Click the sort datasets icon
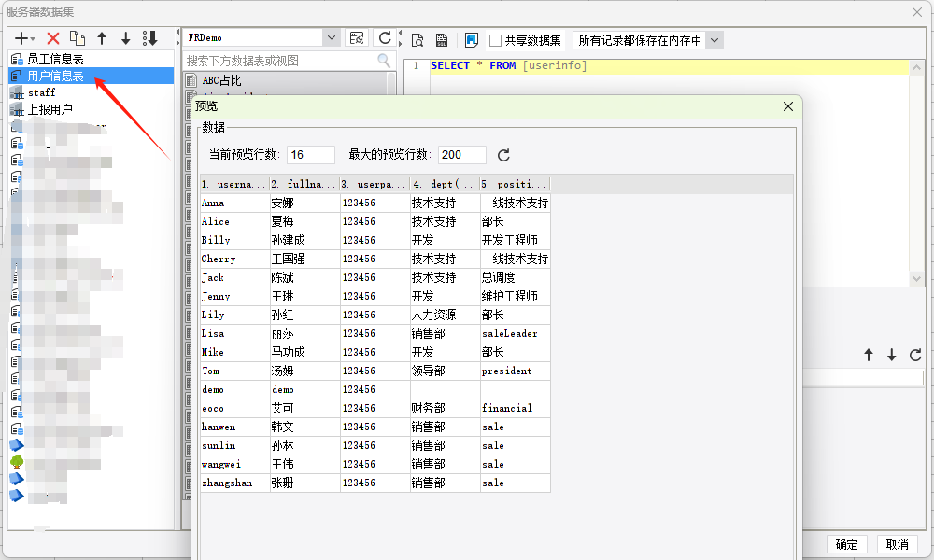The height and width of the screenshot is (560, 934). (149, 38)
